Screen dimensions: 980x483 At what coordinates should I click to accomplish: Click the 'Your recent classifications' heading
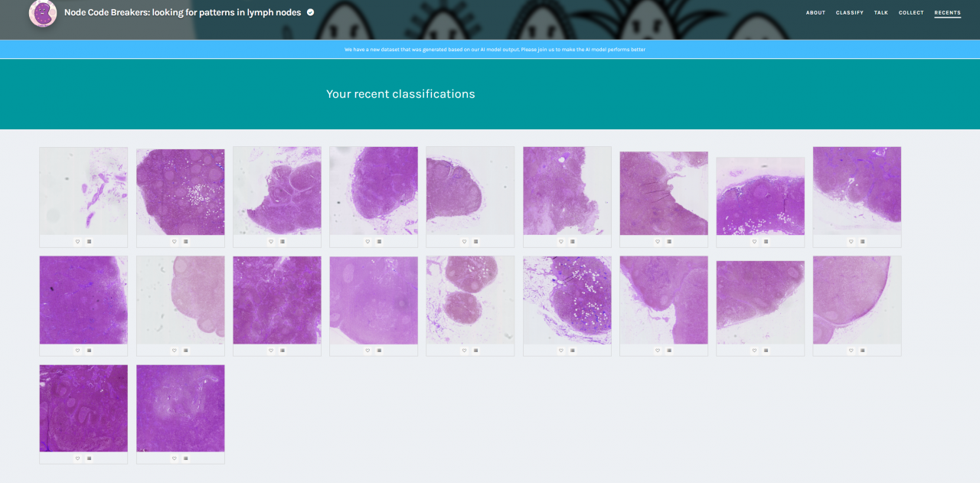coord(400,94)
